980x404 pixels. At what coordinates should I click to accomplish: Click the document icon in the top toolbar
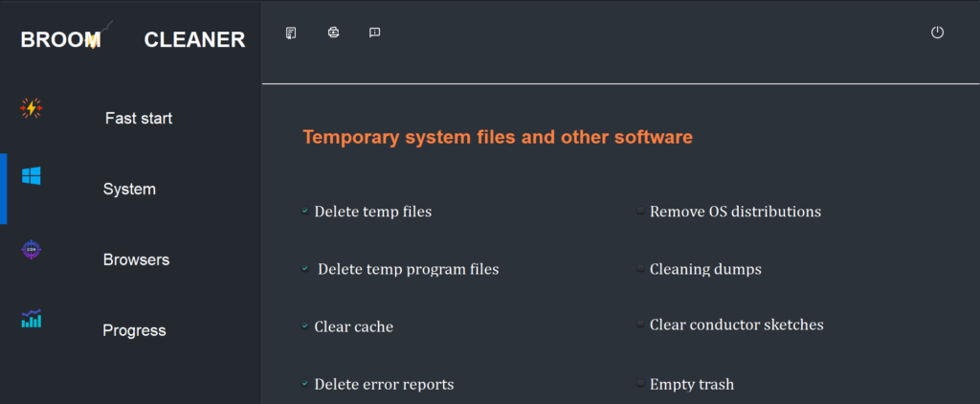click(x=291, y=34)
